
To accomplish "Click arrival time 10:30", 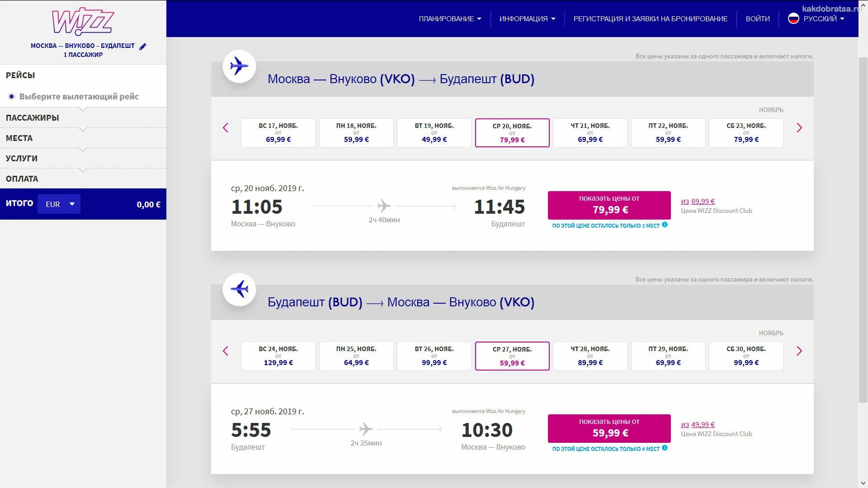I will (x=487, y=430).
